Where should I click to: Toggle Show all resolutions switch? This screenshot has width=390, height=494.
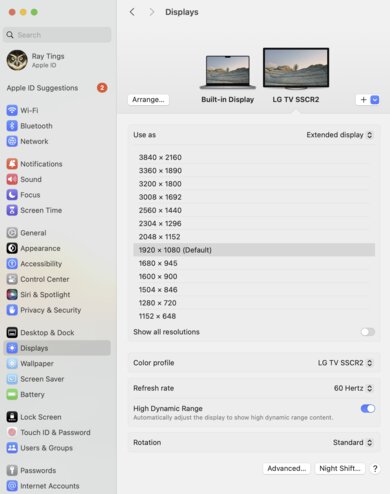click(368, 332)
